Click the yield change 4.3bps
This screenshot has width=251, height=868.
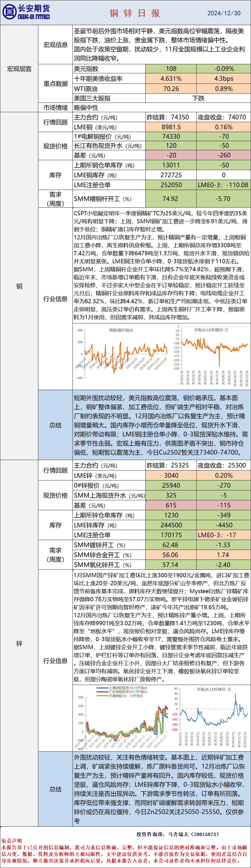(224, 79)
